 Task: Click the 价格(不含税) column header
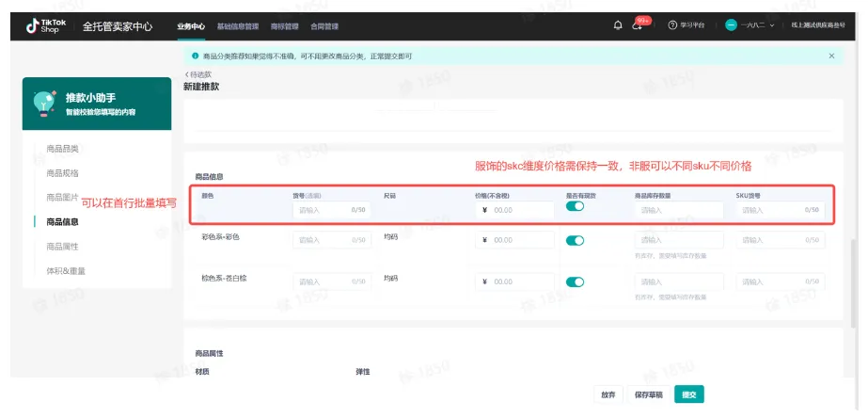492,196
